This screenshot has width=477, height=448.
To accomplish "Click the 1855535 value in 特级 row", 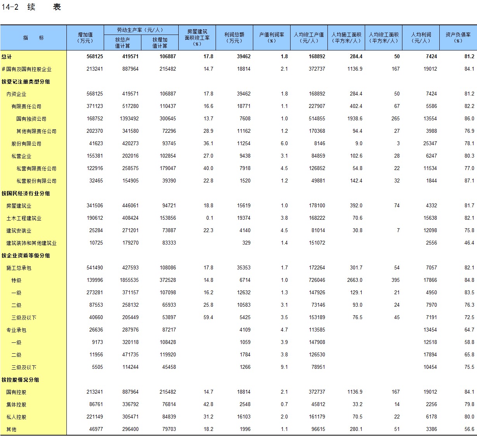I will 129,280.
